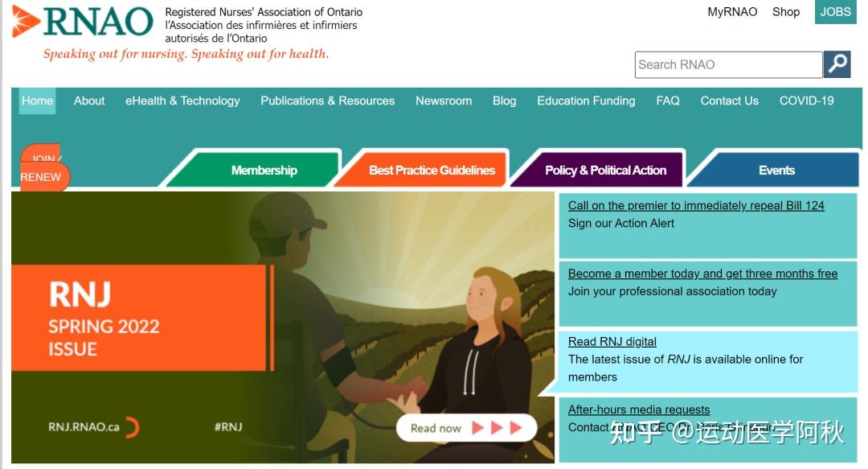Click the JOIN / RENEW badge
The image size is (868, 469).
[43, 168]
